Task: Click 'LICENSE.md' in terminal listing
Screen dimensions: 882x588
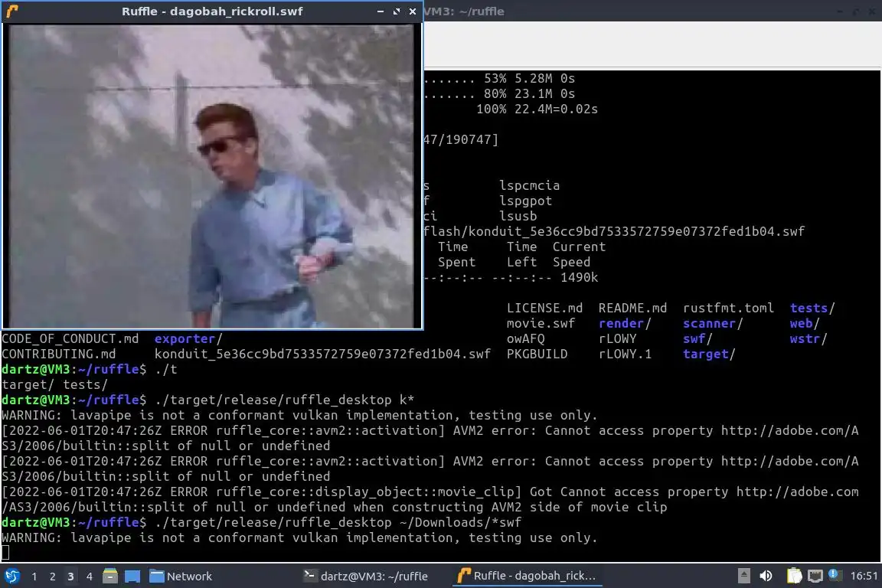Action: pyautogui.click(x=544, y=309)
